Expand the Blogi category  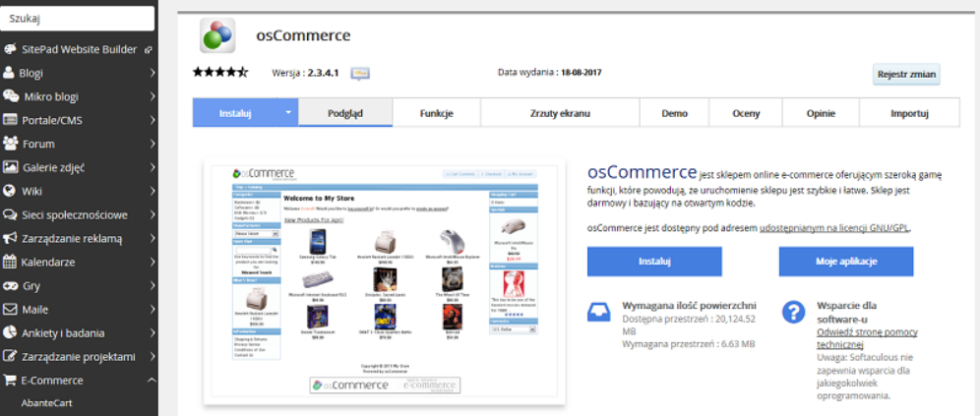tap(152, 73)
